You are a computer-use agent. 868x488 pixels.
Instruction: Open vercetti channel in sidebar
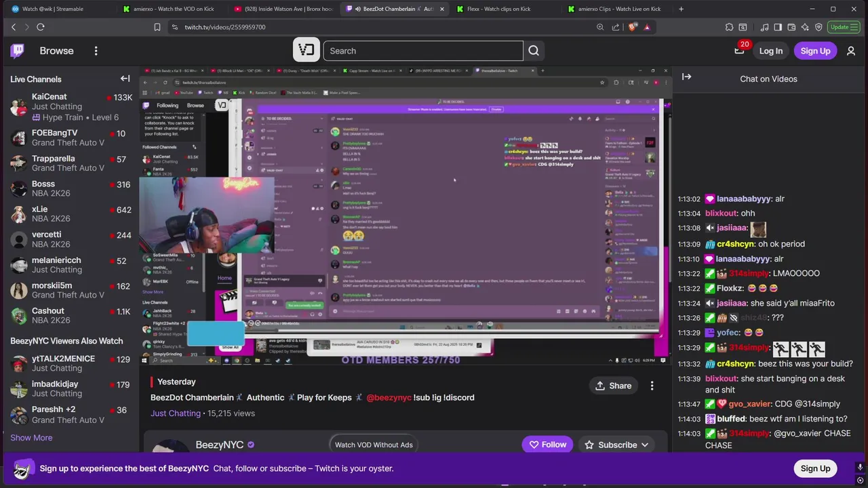click(71, 239)
